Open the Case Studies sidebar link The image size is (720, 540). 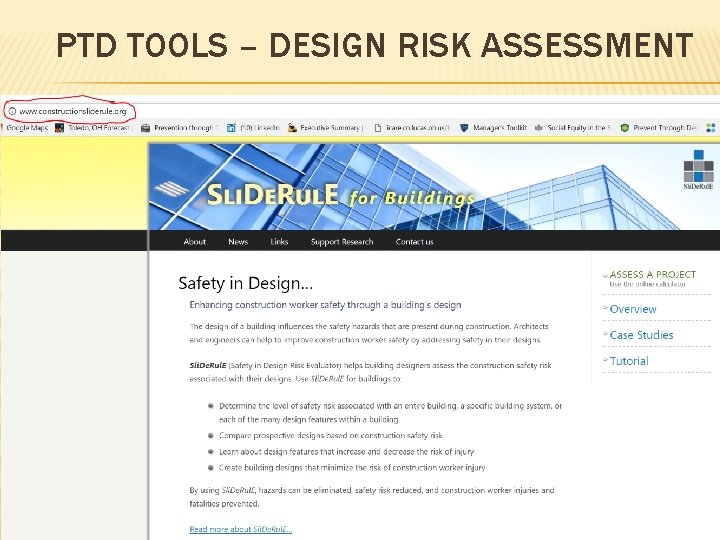tap(641, 335)
